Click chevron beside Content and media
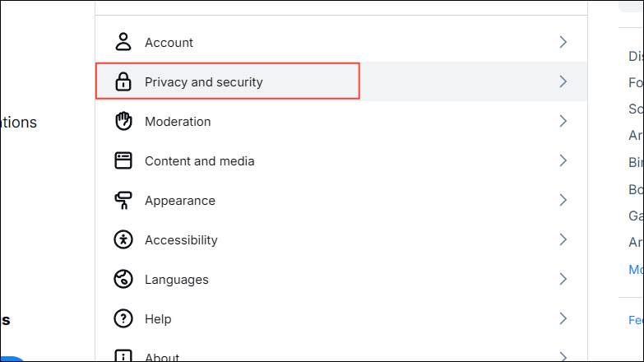 tap(563, 160)
